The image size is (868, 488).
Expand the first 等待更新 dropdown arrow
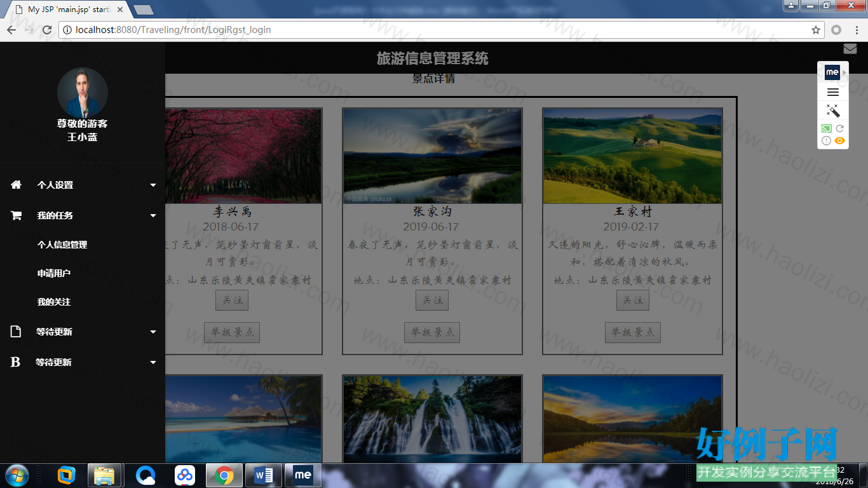153,332
